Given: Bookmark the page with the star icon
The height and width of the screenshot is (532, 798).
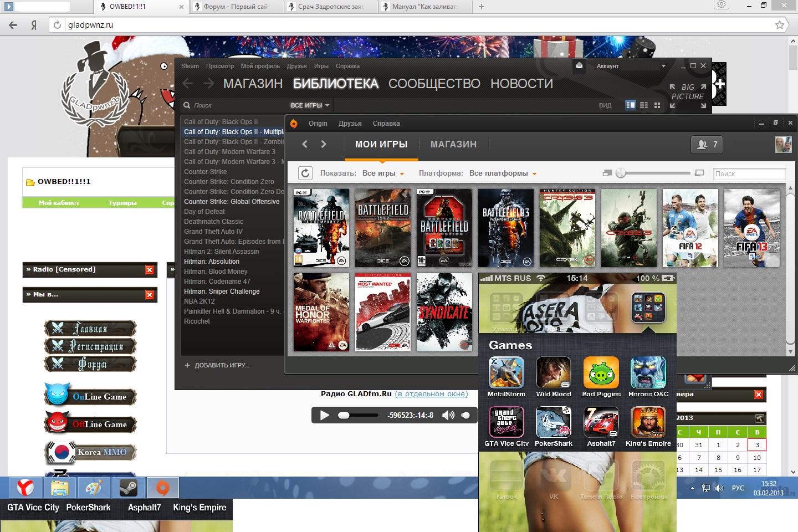Looking at the screenshot, I should pos(780,25).
